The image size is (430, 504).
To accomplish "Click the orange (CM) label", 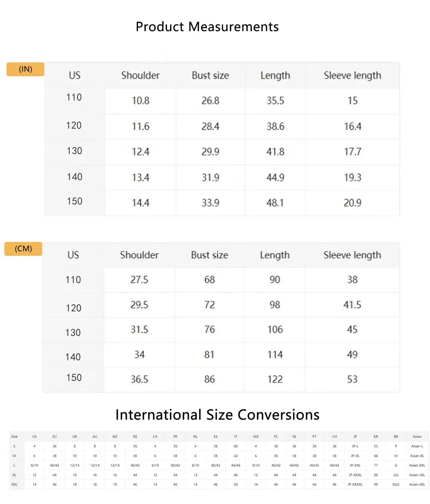I will click(23, 249).
